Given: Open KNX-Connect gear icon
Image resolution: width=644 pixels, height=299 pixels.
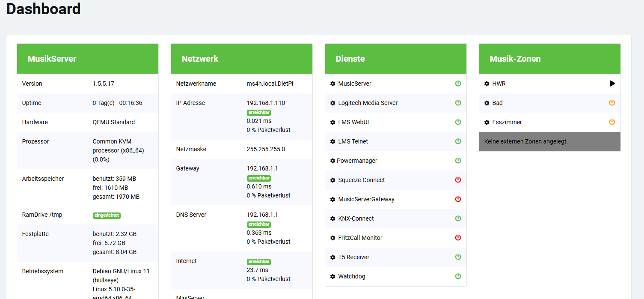Looking at the screenshot, I should 332,219.
